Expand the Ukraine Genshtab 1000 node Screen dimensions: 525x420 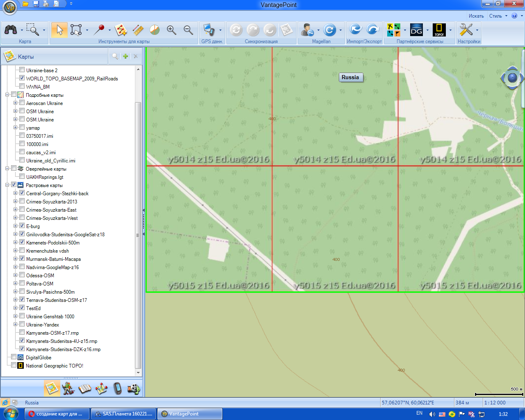click(x=16, y=316)
